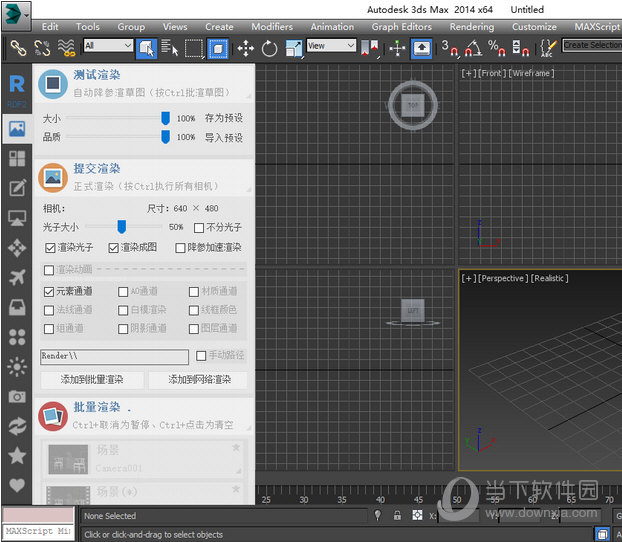Toggle the selection lock icon
622x542 pixels.
click(x=397, y=515)
